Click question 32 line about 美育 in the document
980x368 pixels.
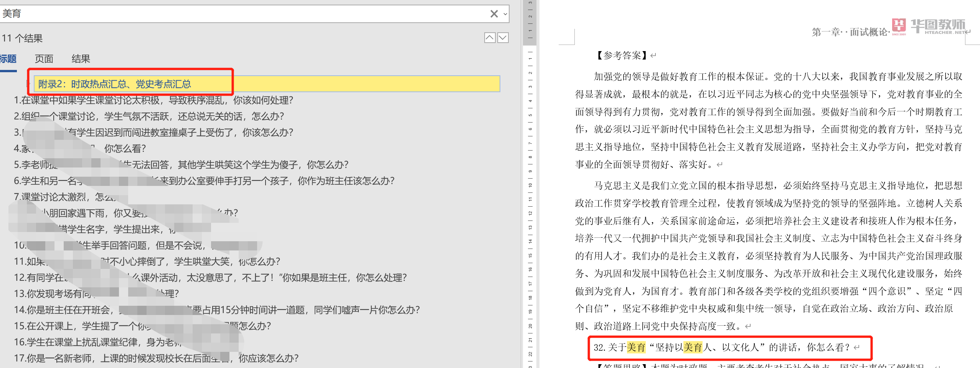pos(725,348)
